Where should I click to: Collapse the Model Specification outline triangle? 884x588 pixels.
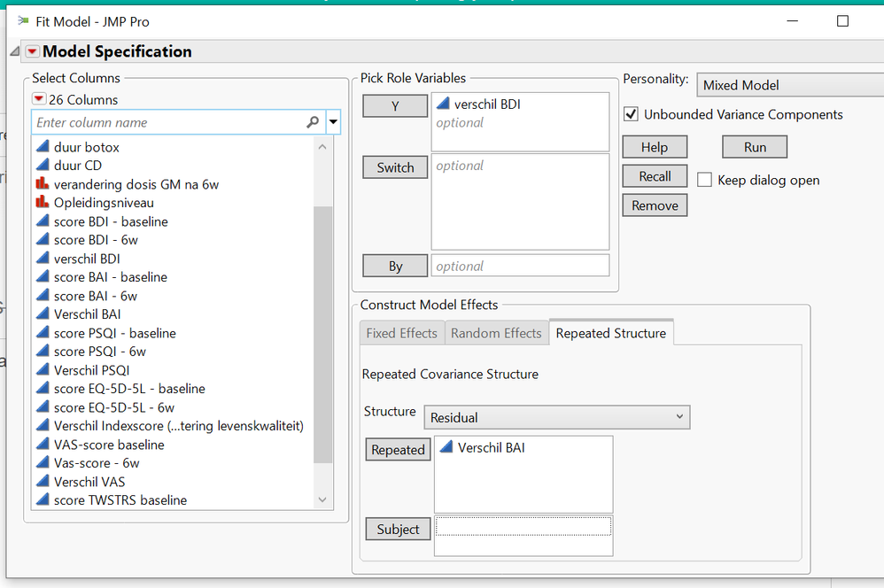point(14,51)
